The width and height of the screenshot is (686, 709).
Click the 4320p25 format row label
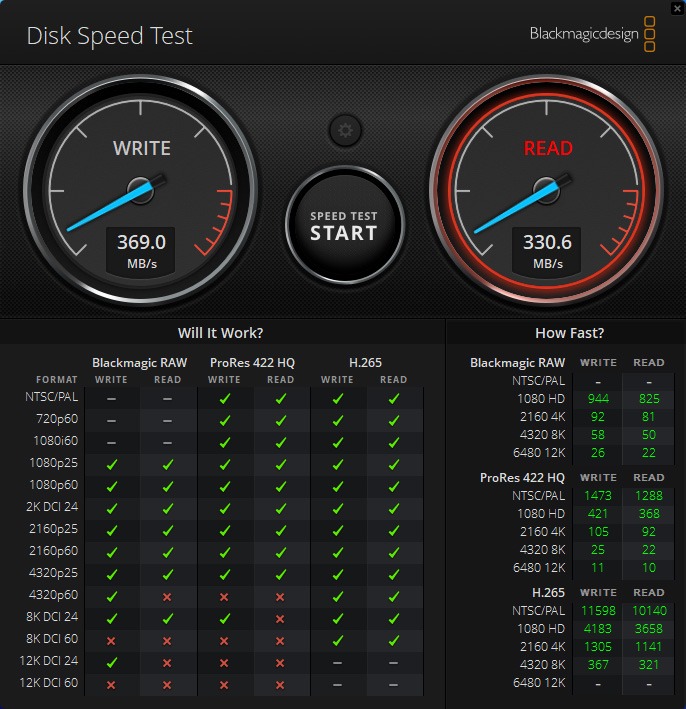click(53, 573)
